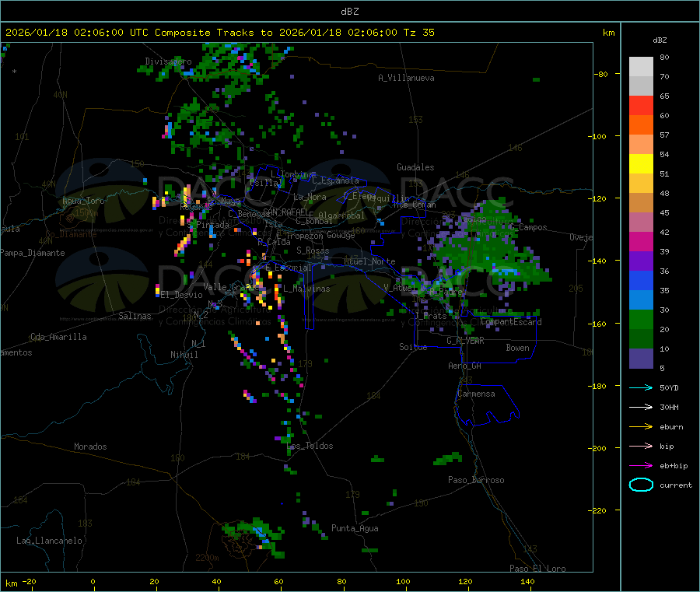Click the 'Cda_Amarilla' map label
700x592 pixels.
58,337
